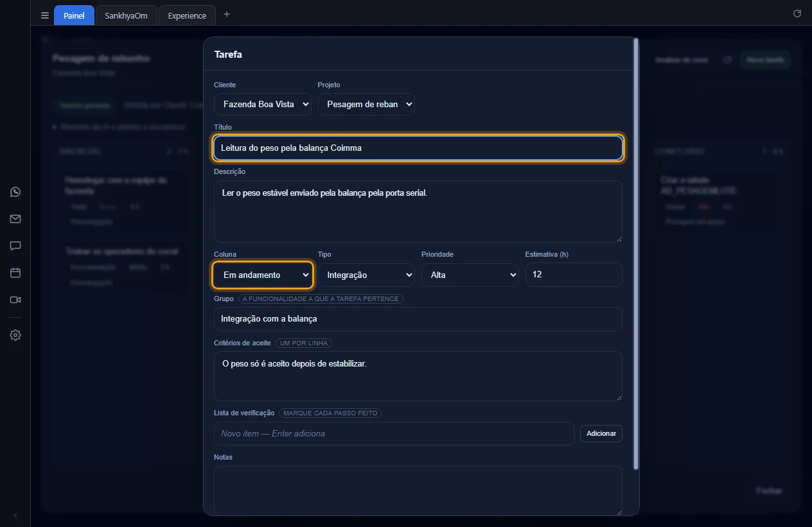This screenshot has height=527, width=812.
Task: Click into the Critérios de aceite text area
Action: pyautogui.click(x=418, y=376)
